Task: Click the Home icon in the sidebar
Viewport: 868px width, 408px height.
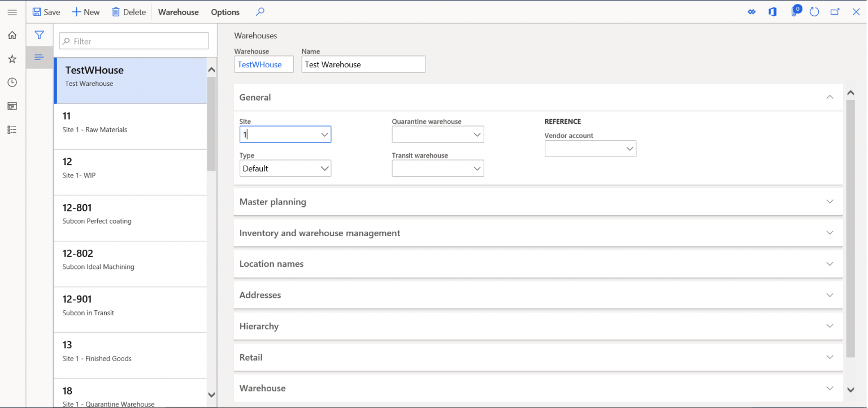Action: (x=12, y=34)
